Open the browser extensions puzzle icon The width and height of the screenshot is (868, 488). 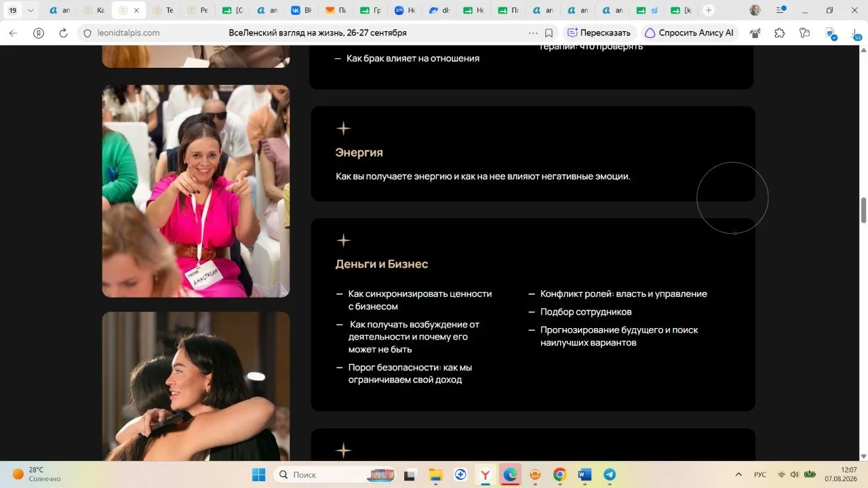pos(779,33)
